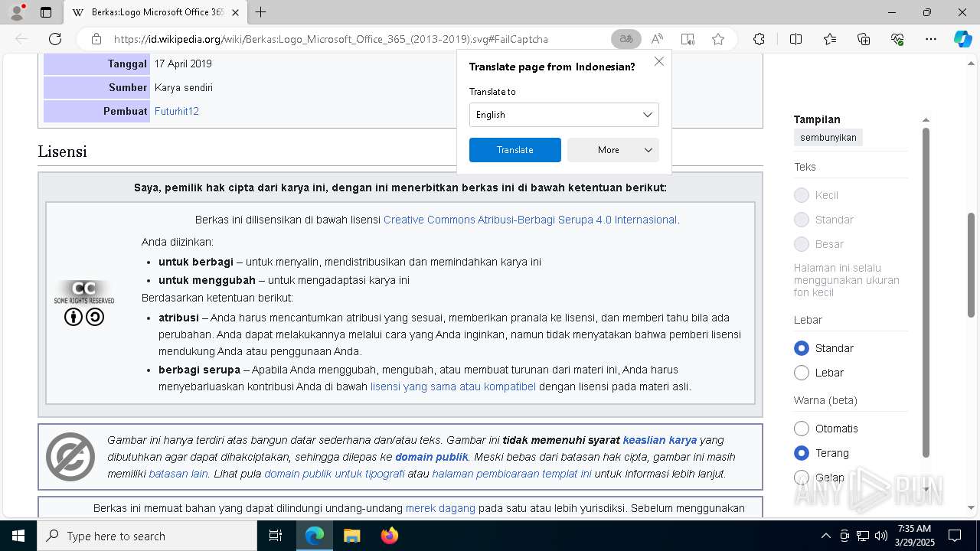Follow the merek dagang link
The width and height of the screenshot is (980, 551).
pos(440,508)
